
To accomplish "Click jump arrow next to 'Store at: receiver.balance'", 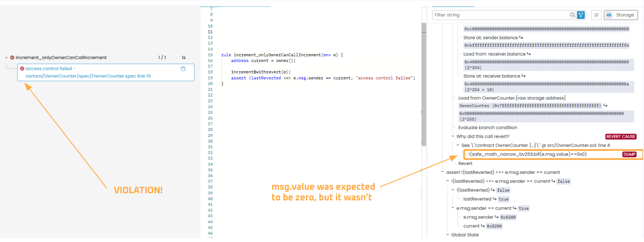I will [524, 76].
